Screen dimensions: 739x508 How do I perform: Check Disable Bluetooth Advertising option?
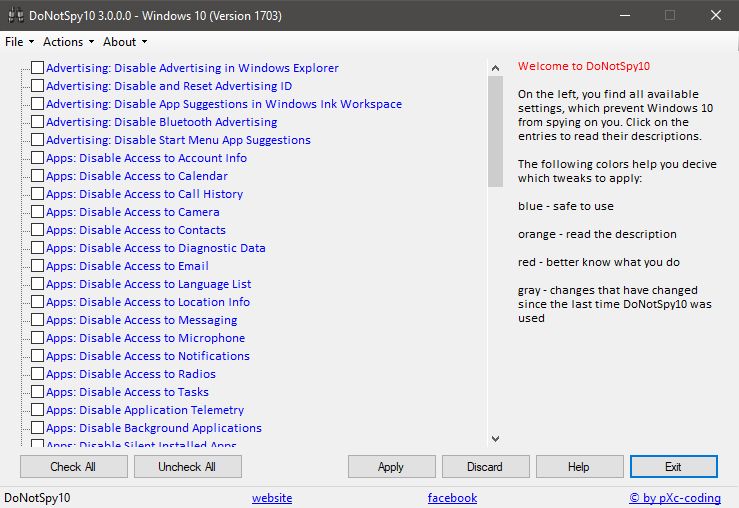[x=38, y=122]
